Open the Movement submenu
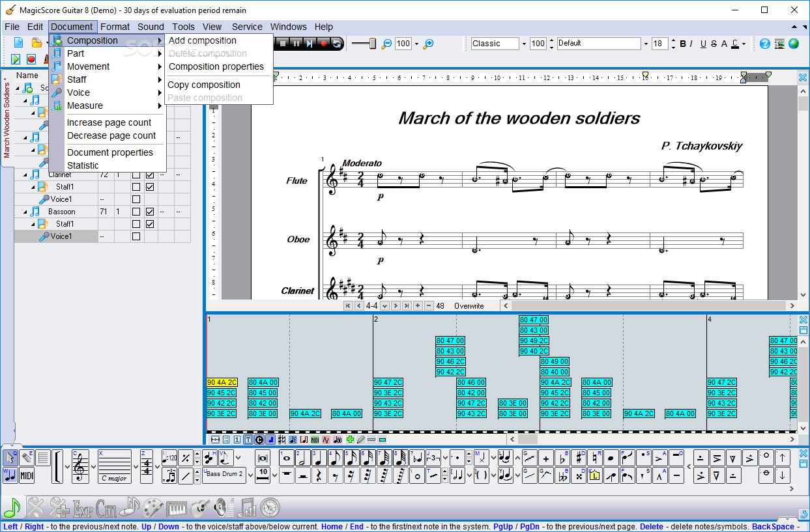 108,66
